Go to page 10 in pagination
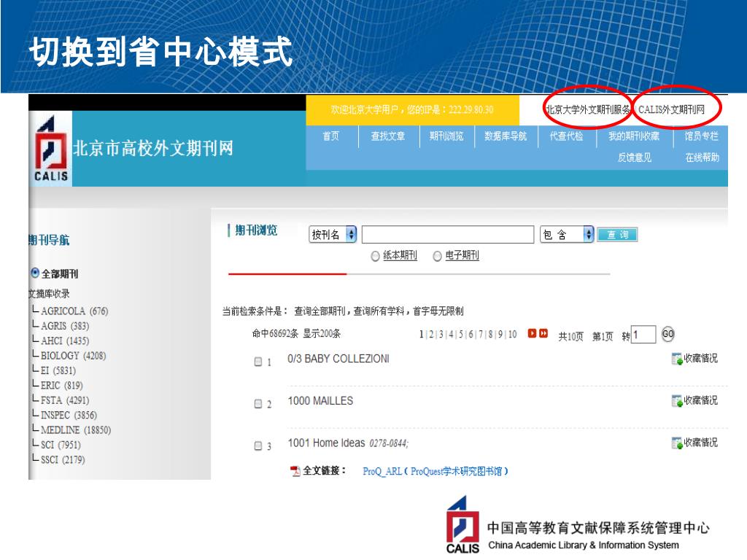 pos(513,334)
